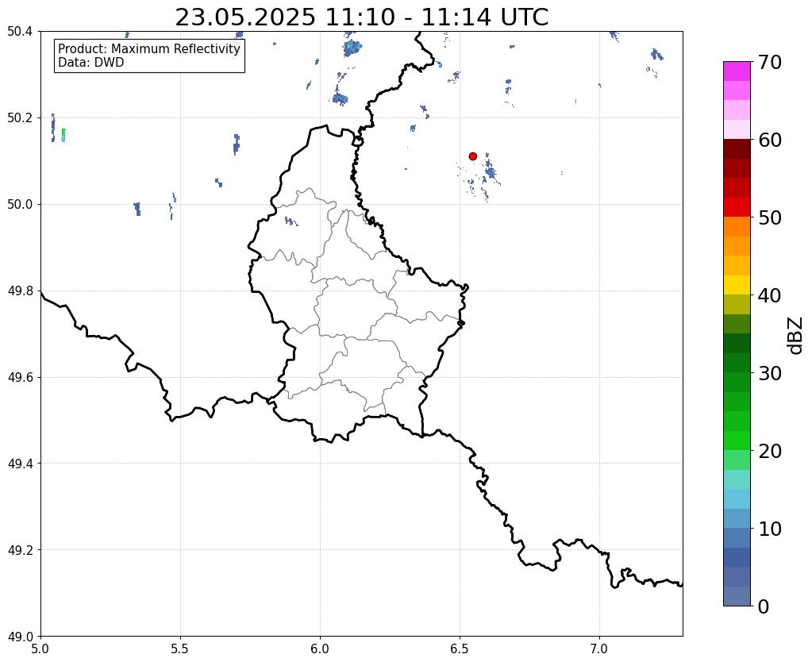Click the 0 tick label at colorbar bottom
This screenshot has width=812, height=662.
point(764,606)
